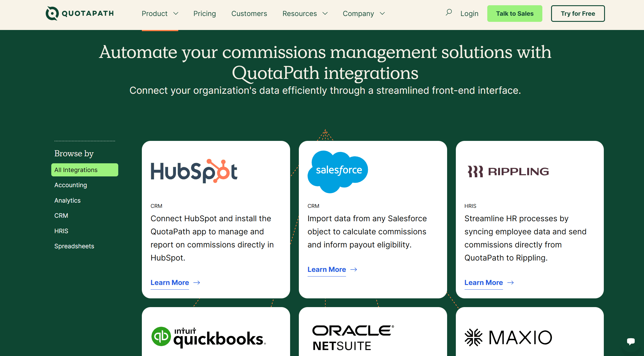Image resolution: width=644 pixels, height=356 pixels.
Task: Click the HubSpot logo
Action: click(x=194, y=171)
